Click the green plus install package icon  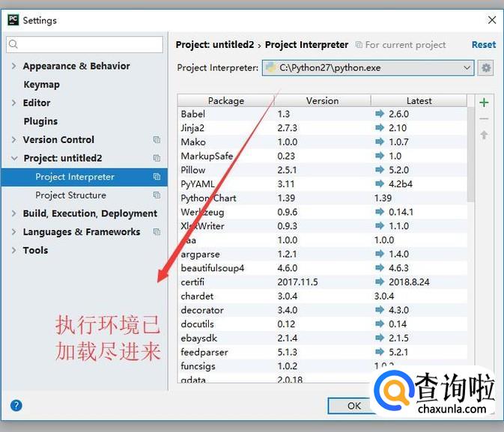click(484, 103)
